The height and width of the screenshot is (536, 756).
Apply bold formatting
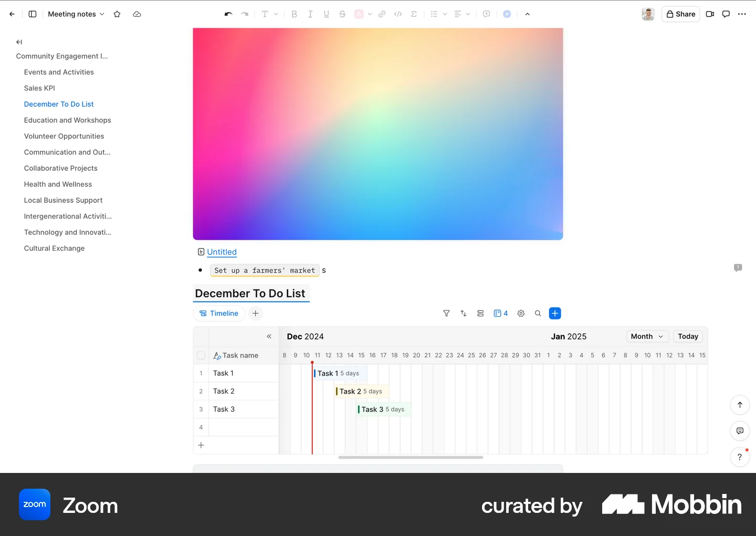click(x=294, y=14)
